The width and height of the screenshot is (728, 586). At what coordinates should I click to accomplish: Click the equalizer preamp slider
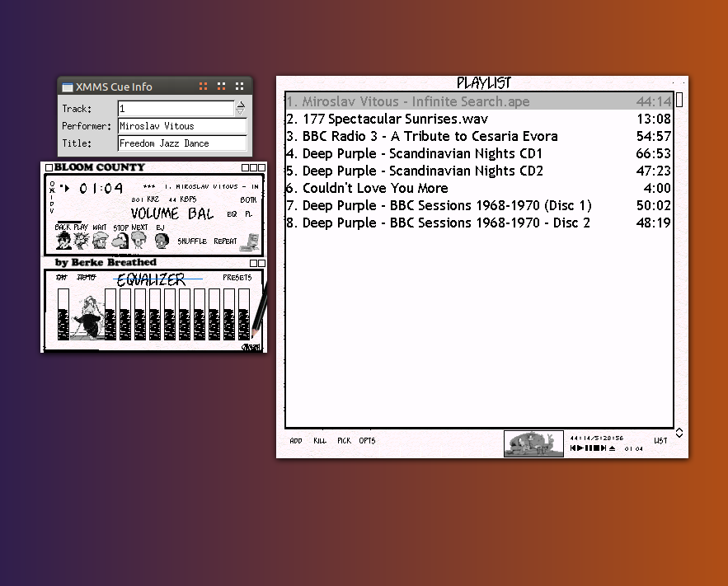pyautogui.click(x=63, y=315)
